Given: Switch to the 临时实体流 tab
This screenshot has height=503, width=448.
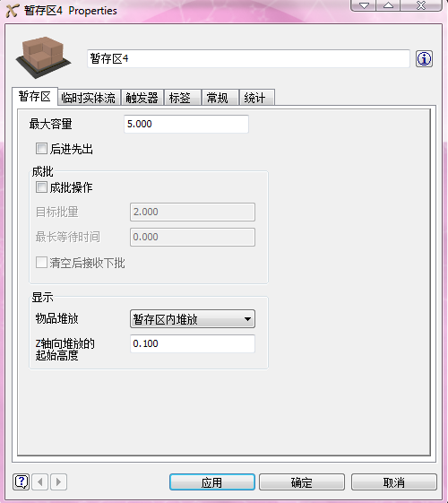Looking at the screenshot, I should coord(89,98).
